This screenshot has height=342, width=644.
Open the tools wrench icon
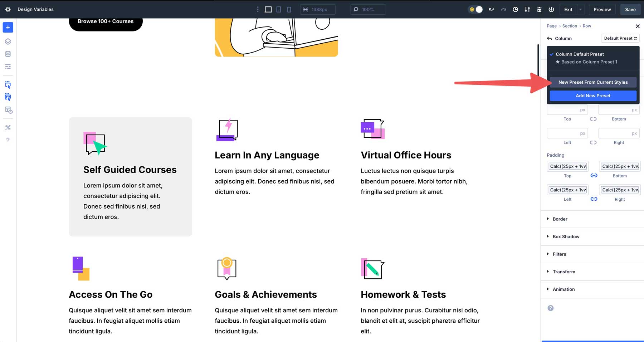[8, 127]
